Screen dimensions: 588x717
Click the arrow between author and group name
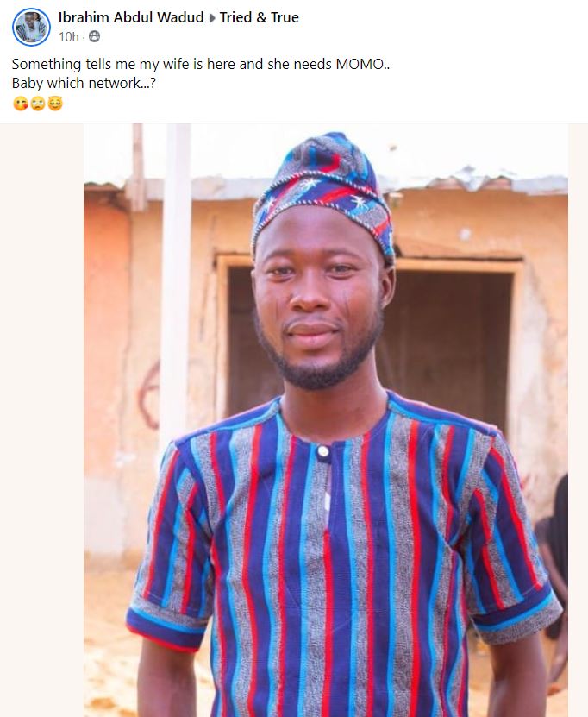tap(212, 18)
